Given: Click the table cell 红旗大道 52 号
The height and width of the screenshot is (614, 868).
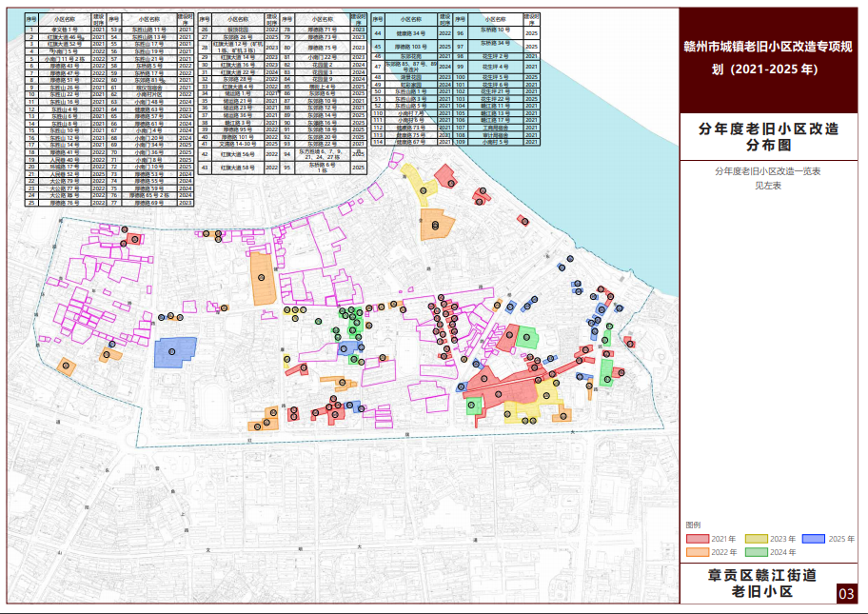Looking at the screenshot, I should click(65, 44).
